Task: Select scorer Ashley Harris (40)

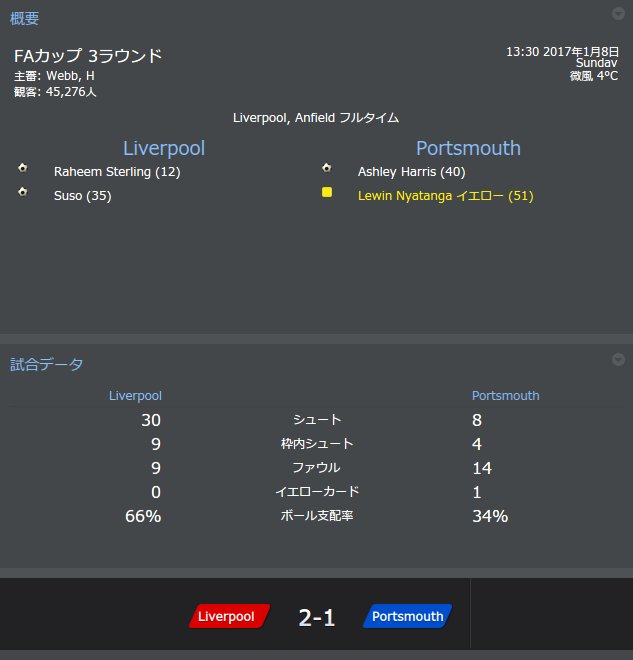Action: pos(412,172)
